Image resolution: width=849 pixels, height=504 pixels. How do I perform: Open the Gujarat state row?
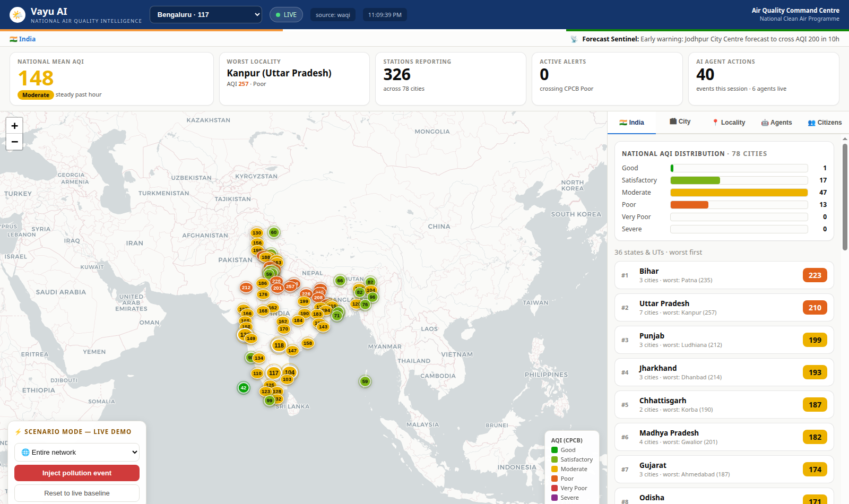click(x=724, y=470)
